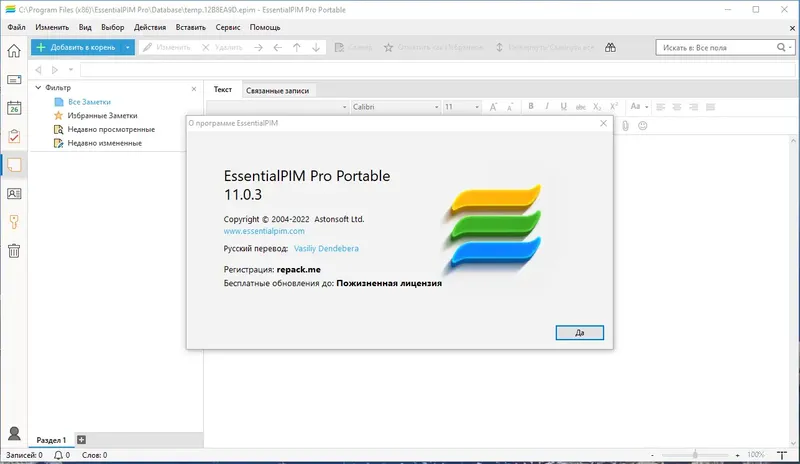800x464 pixels.
Task: Open the Добавить в корень dropdown arrow
Action: 128,47
